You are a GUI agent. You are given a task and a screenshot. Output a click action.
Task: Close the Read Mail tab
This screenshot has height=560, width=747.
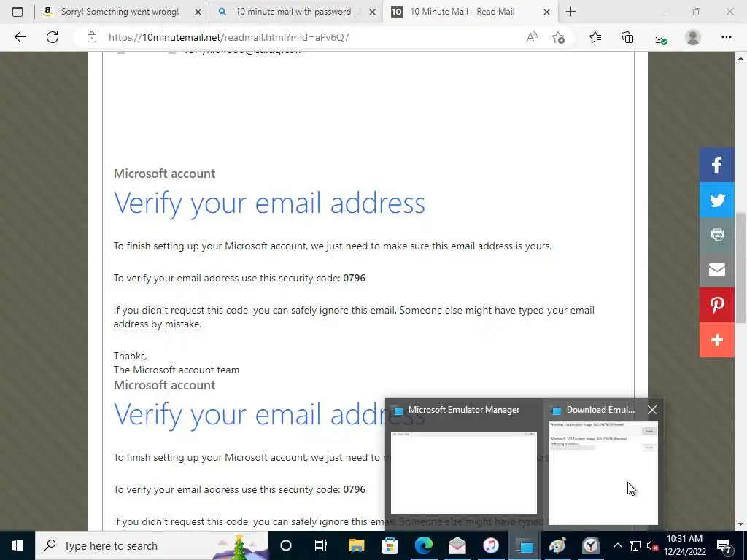547,12
